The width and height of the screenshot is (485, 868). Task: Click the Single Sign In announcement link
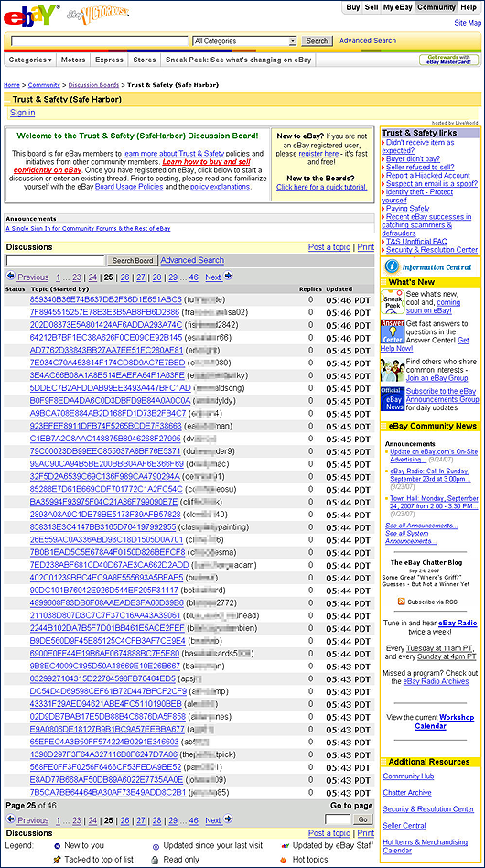tap(88, 228)
